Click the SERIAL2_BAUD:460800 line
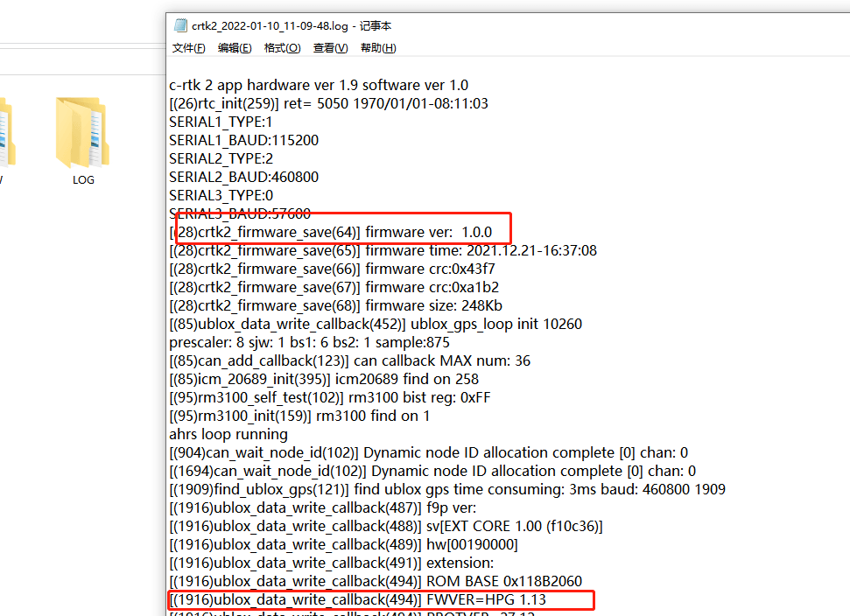Viewport: 850px width, 616px height. point(243,177)
